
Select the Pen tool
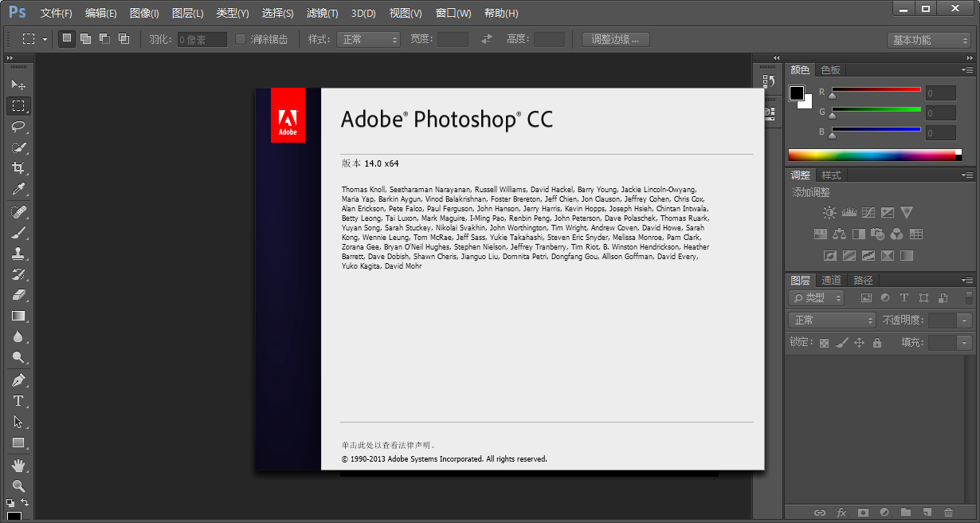tap(18, 380)
